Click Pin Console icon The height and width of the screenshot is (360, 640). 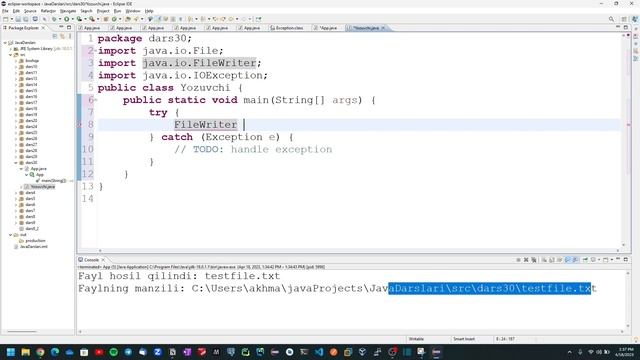585,260
